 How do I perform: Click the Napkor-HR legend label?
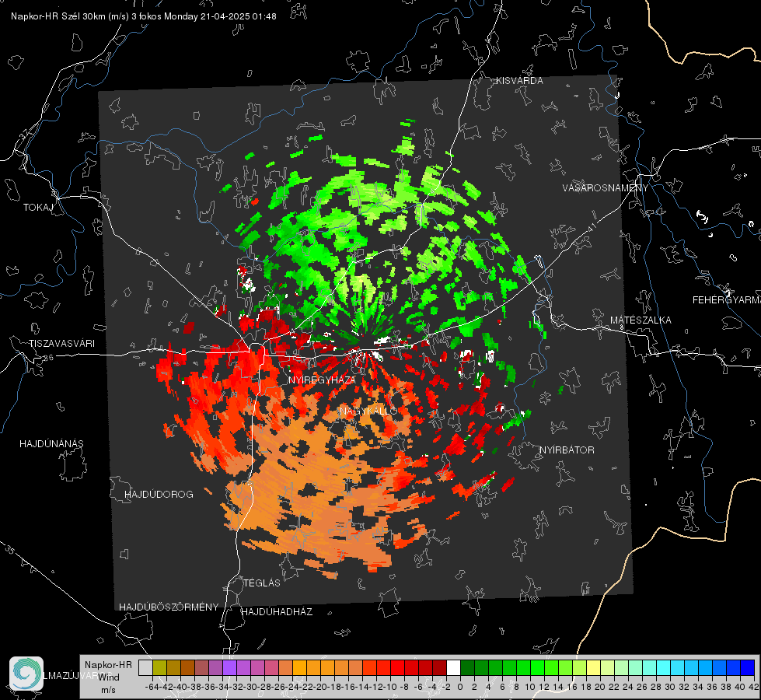tap(108, 664)
